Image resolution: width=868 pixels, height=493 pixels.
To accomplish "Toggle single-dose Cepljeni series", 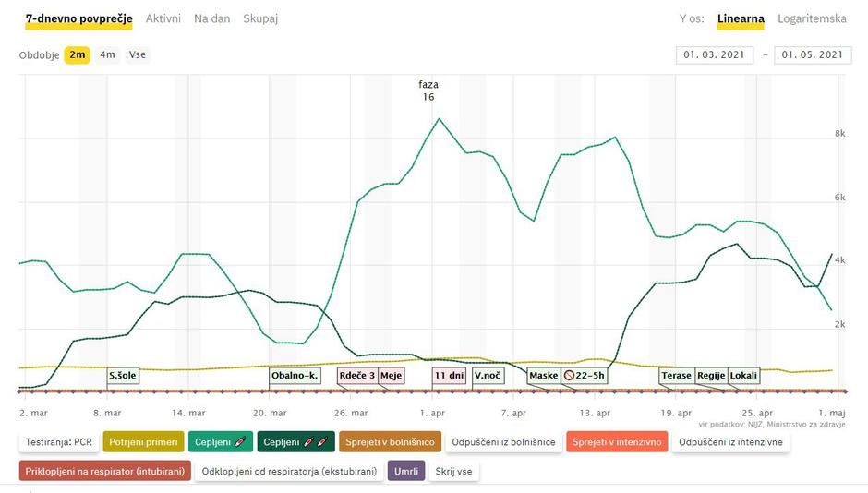I will click(219, 442).
